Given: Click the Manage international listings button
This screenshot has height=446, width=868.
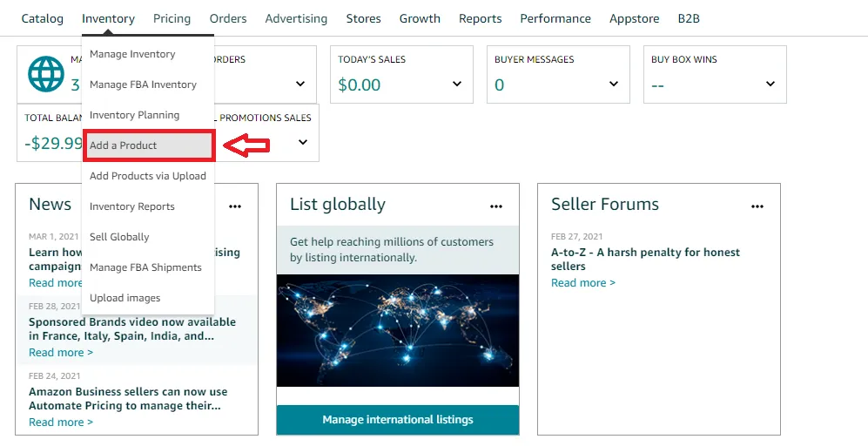Looking at the screenshot, I should click(x=398, y=419).
